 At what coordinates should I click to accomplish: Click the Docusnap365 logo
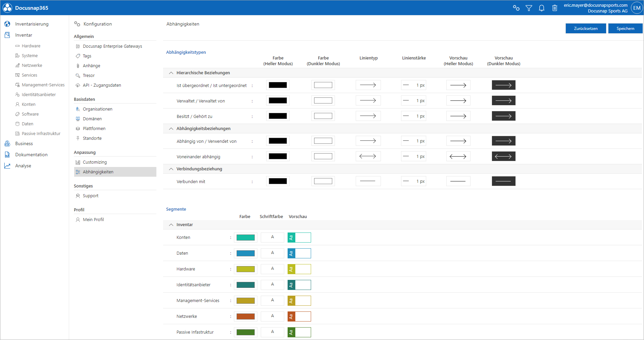(x=7, y=8)
